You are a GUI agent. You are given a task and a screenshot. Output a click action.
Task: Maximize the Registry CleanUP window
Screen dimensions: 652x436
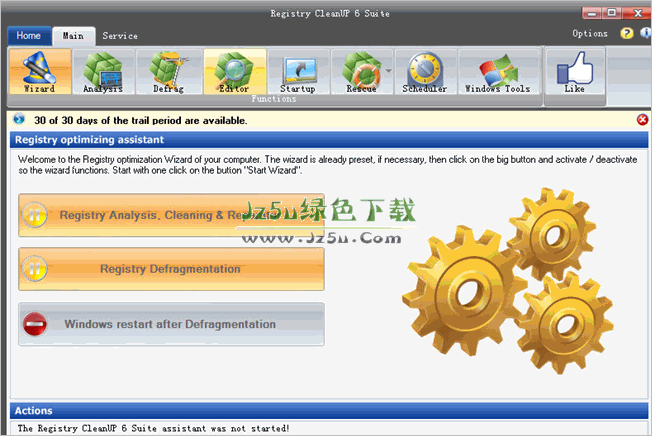[x=612, y=13]
